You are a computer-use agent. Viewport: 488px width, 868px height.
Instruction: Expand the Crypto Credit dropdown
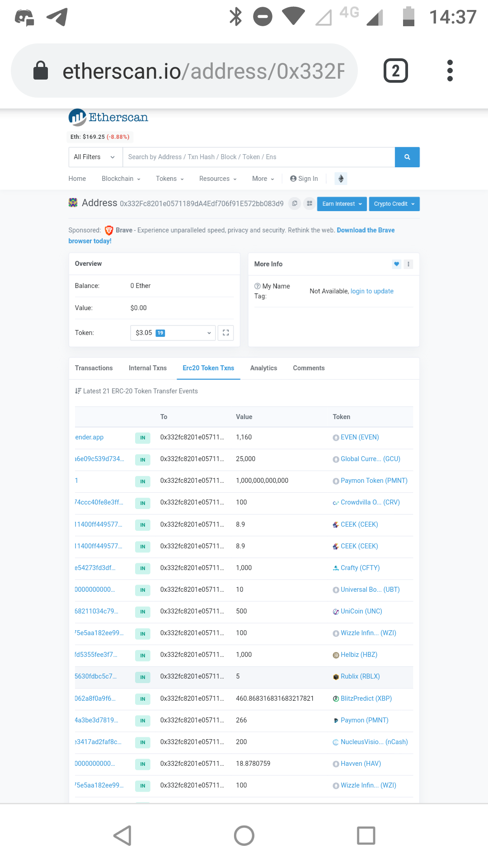[x=394, y=204]
